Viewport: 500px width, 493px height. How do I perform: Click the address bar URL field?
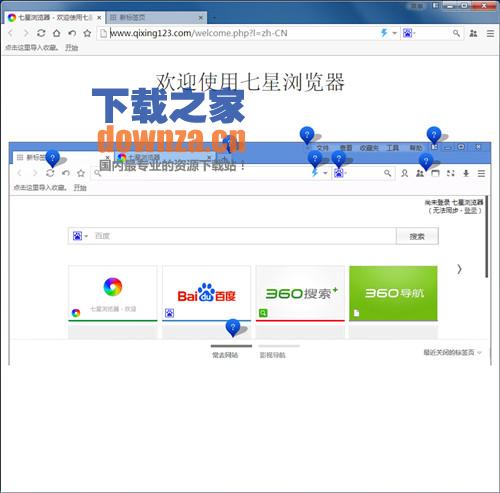tap(240, 33)
